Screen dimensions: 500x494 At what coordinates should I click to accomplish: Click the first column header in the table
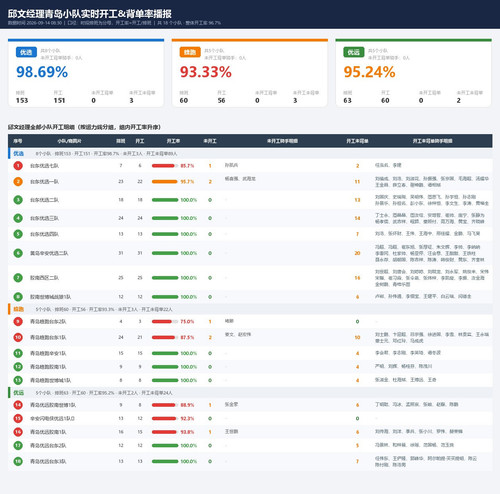pyautogui.click(x=18, y=141)
